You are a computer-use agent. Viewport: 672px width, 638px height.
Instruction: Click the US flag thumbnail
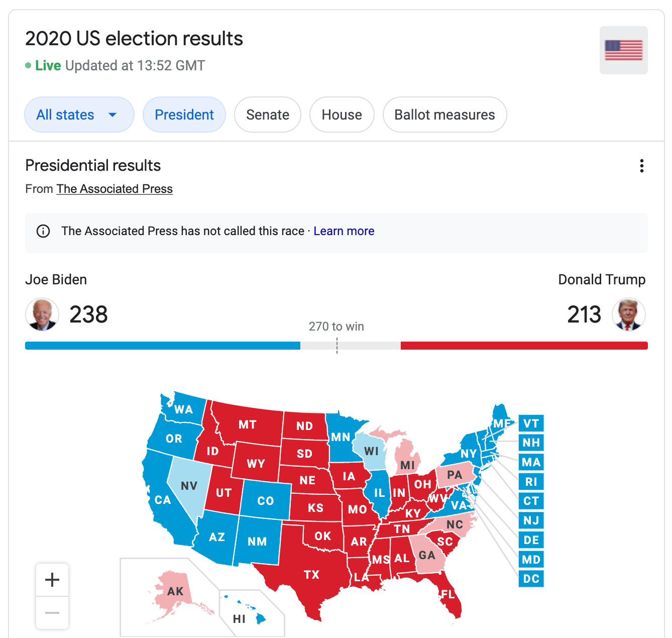point(623,50)
